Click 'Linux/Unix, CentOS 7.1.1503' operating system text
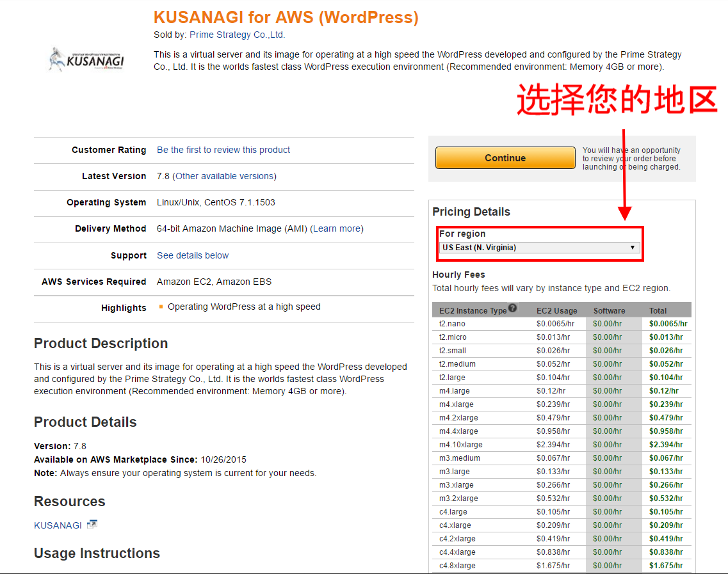The height and width of the screenshot is (574, 728). pos(216,202)
